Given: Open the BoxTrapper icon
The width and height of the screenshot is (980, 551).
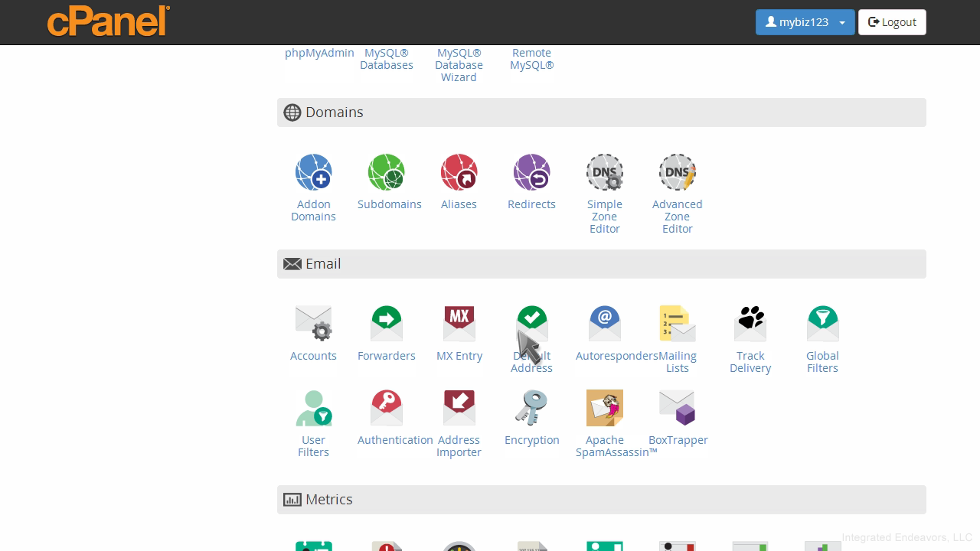Looking at the screenshot, I should 677,408.
